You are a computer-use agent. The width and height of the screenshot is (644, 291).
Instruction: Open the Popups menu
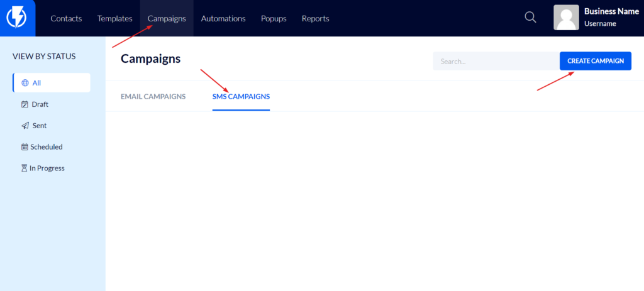[274, 18]
